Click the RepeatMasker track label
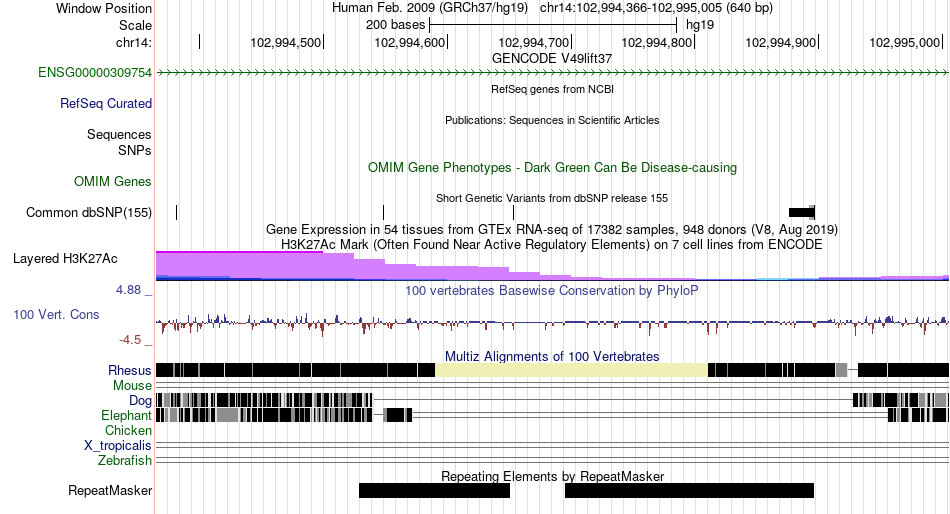Image resolution: width=950 pixels, height=514 pixels. [x=110, y=490]
